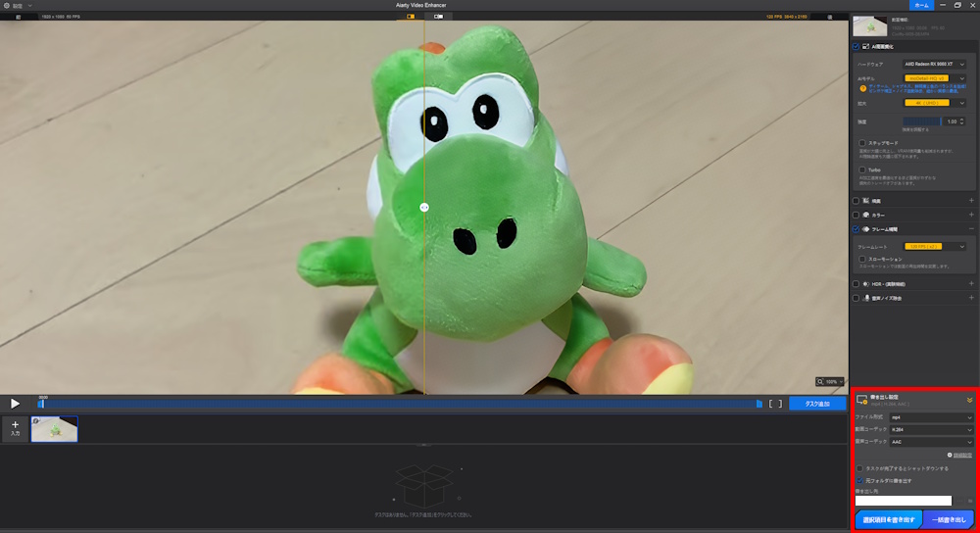Screen dimensions: 980x533
Task: Enable the ステップモード checkbox
Action: [861, 143]
